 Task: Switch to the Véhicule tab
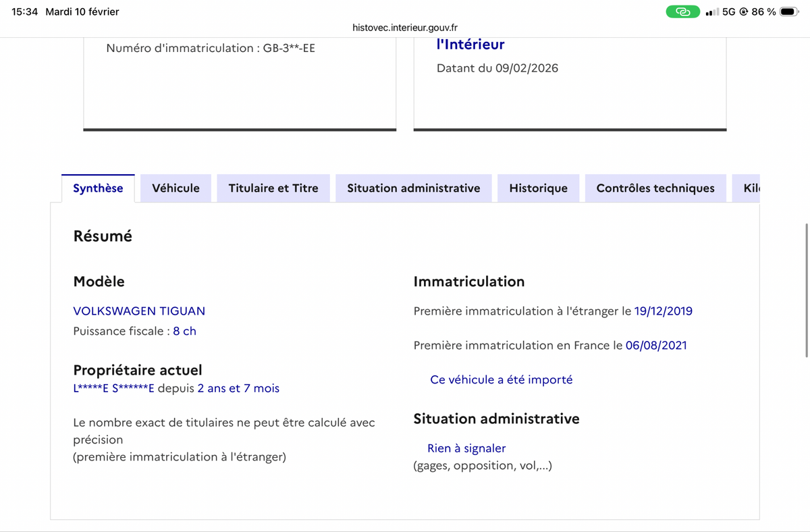(x=175, y=188)
